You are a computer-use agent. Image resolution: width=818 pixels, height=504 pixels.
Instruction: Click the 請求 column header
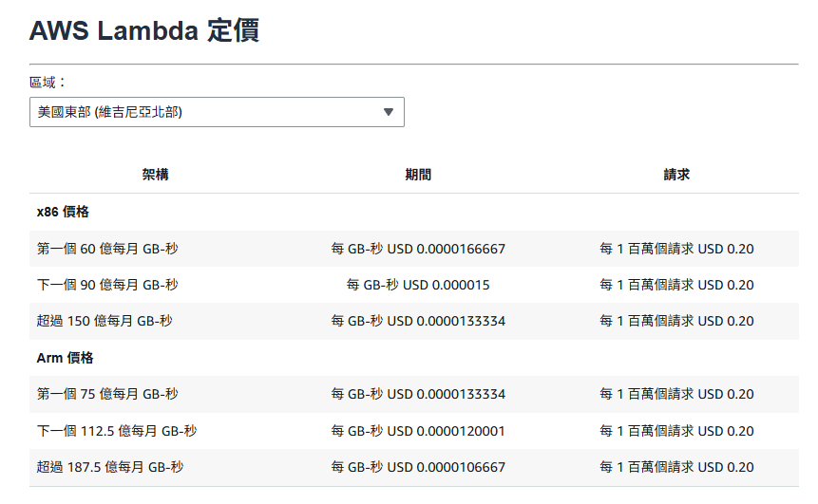point(676,175)
